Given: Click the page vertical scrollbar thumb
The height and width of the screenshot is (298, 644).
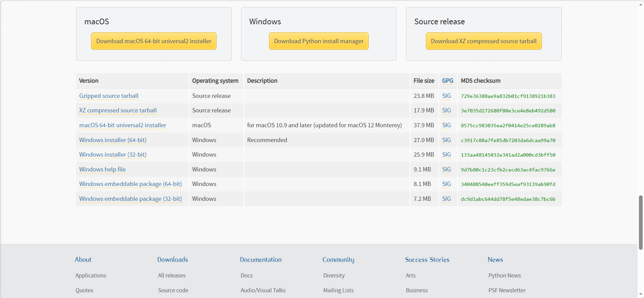Looking at the screenshot, I should tap(641, 222).
